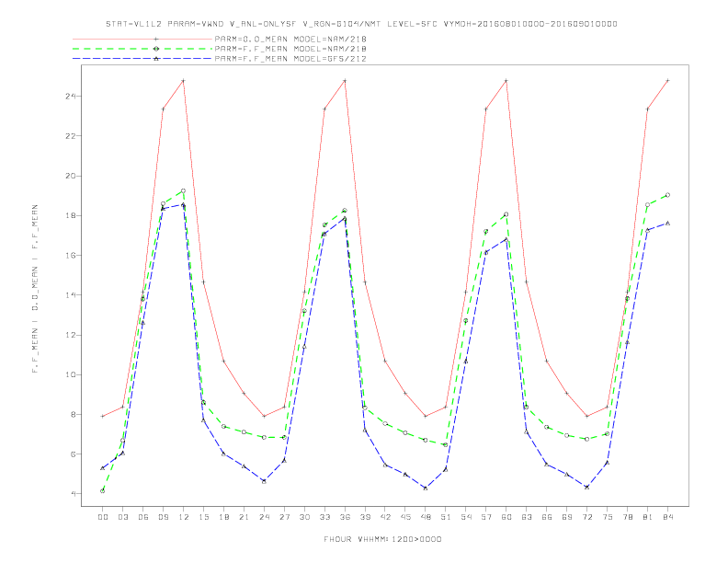The width and height of the screenshot is (728, 563).
Task: Click x-axis forecast hour label 54
Action: coord(466,517)
